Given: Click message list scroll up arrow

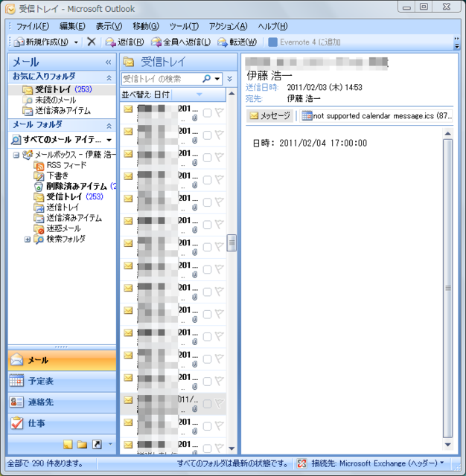Looking at the screenshot, I should point(232,94).
